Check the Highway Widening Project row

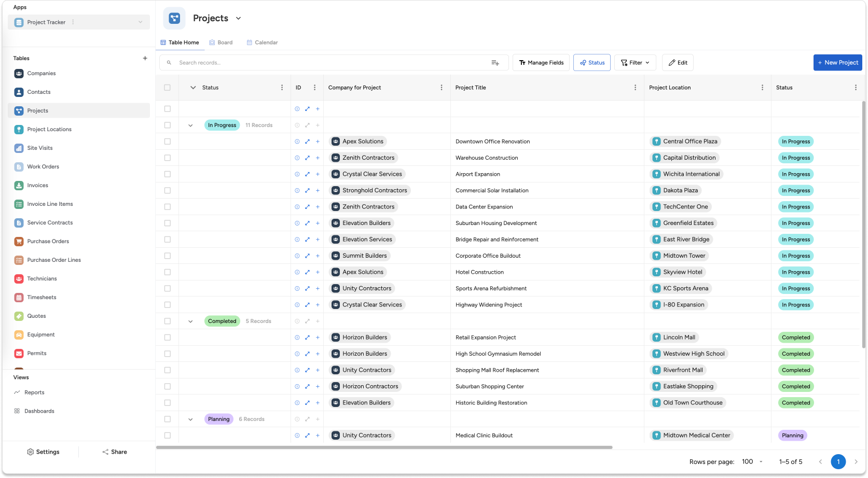coord(167,305)
